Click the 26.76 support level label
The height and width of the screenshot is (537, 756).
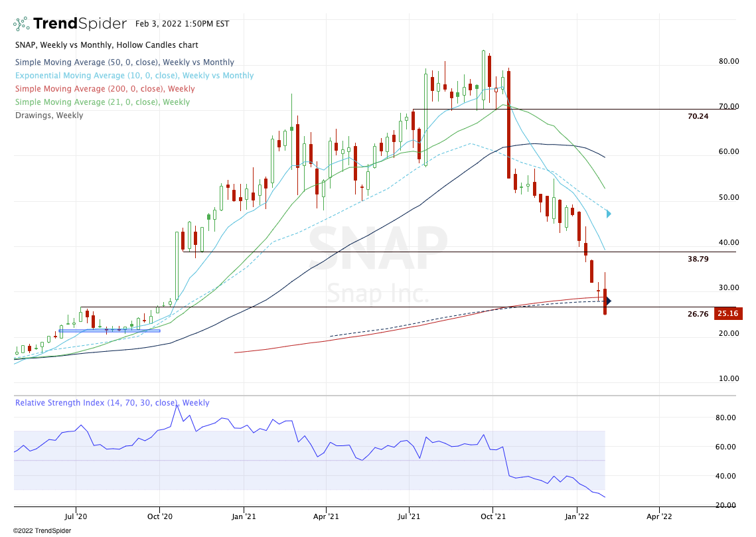coord(698,314)
